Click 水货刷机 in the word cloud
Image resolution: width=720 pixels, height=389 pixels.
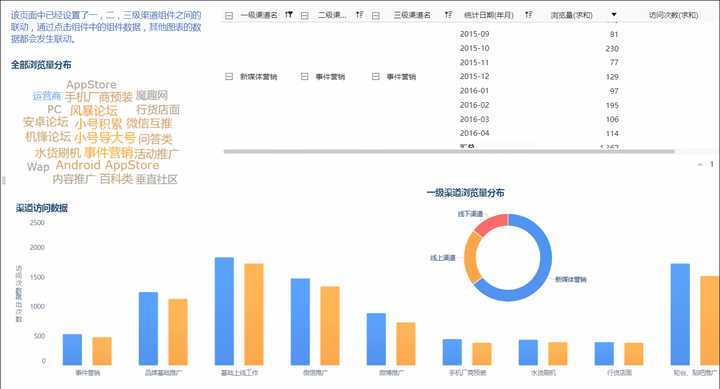coord(58,152)
